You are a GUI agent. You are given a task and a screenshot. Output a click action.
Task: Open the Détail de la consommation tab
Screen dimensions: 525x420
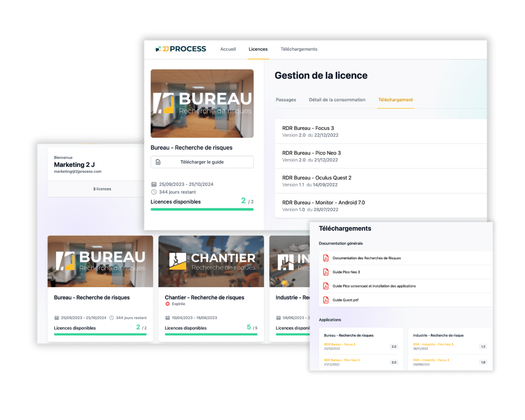[337, 100]
